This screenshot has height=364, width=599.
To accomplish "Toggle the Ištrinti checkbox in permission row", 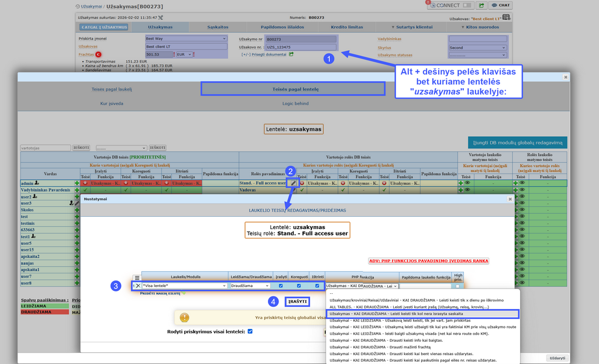I will click(x=317, y=286).
